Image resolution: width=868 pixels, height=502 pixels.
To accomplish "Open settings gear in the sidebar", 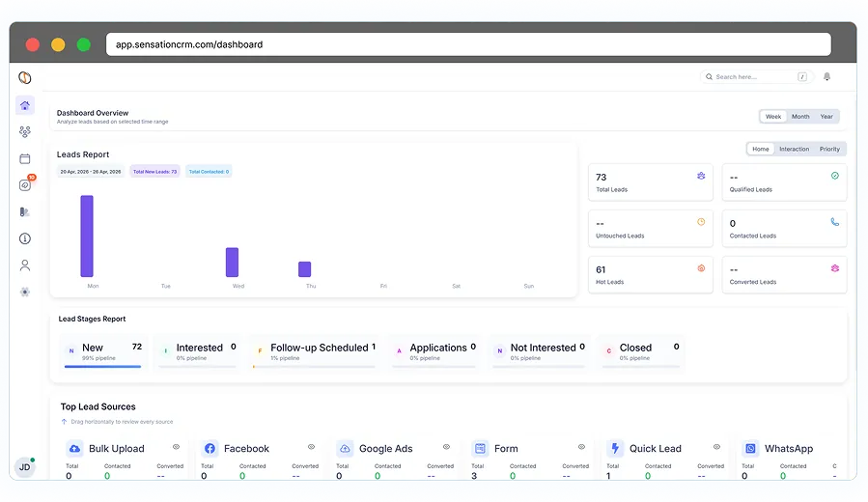I will pyautogui.click(x=25, y=292).
